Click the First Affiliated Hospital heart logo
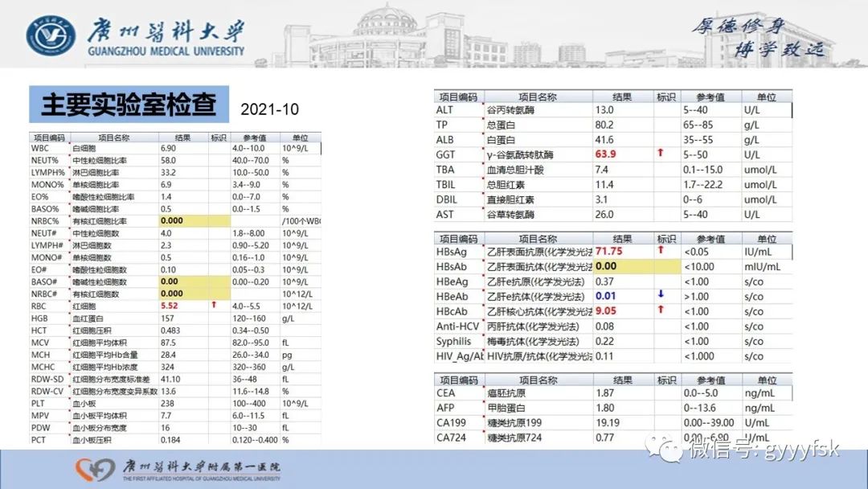868x489 pixels. pyautogui.click(x=95, y=469)
